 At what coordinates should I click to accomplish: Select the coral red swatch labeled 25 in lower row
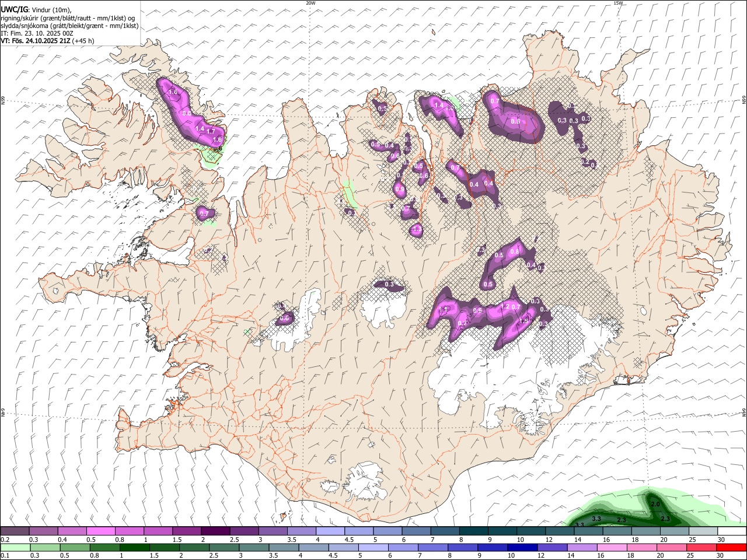click(x=701, y=548)
